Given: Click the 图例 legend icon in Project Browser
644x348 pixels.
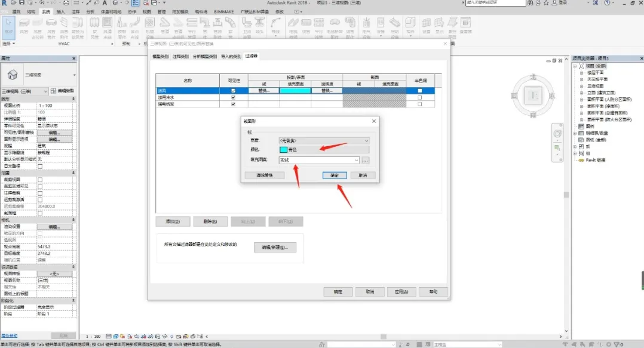Looking at the screenshot, I should coord(581,127).
